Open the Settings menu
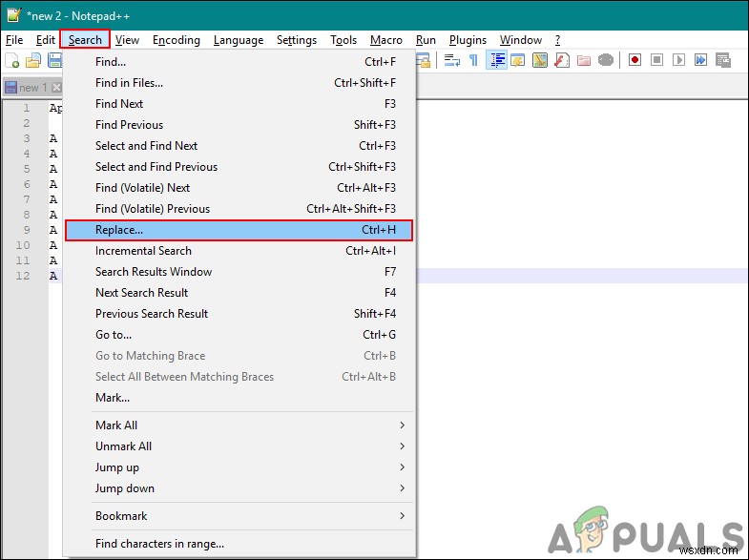 297,40
